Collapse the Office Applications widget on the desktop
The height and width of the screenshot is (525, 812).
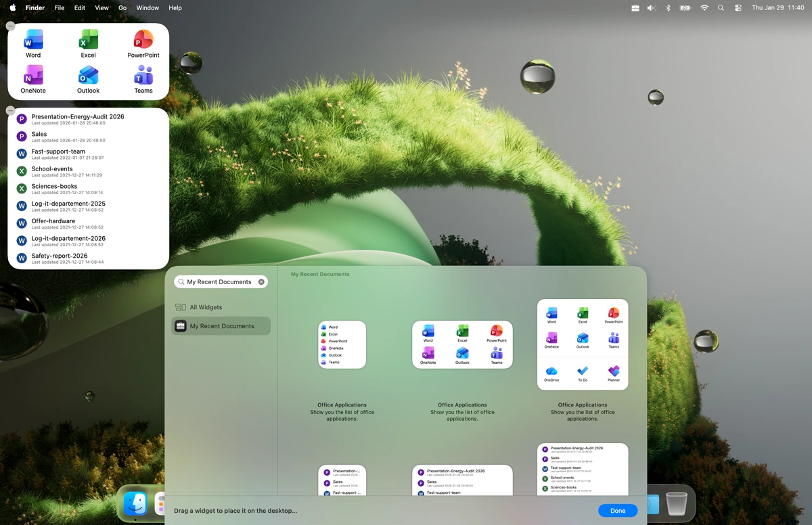click(10, 26)
